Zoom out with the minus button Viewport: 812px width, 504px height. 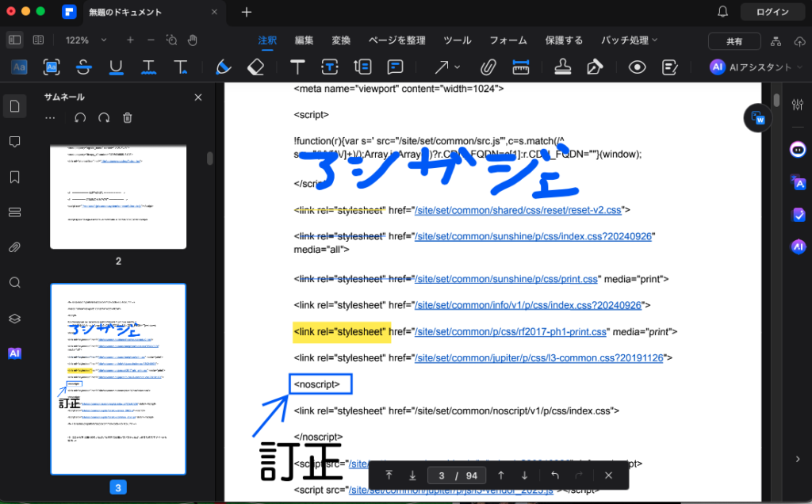[x=151, y=40]
